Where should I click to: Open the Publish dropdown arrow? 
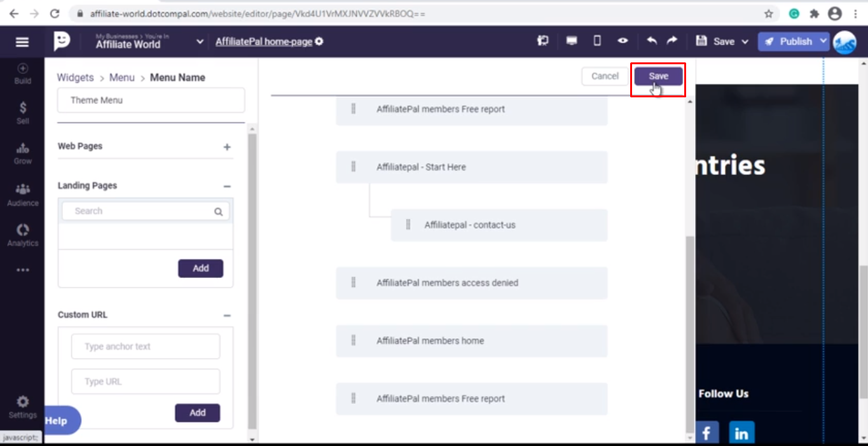[823, 41]
